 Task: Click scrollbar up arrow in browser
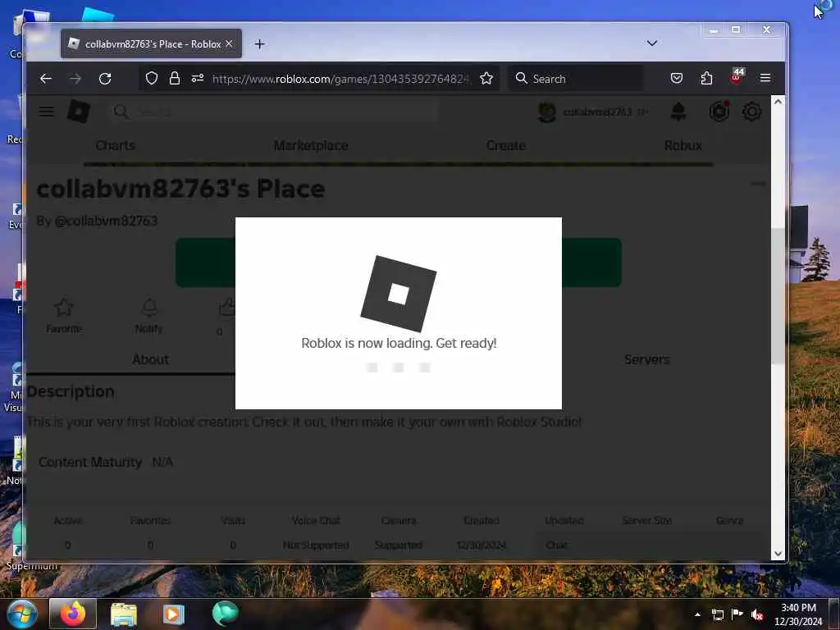(x=778, y=102)
